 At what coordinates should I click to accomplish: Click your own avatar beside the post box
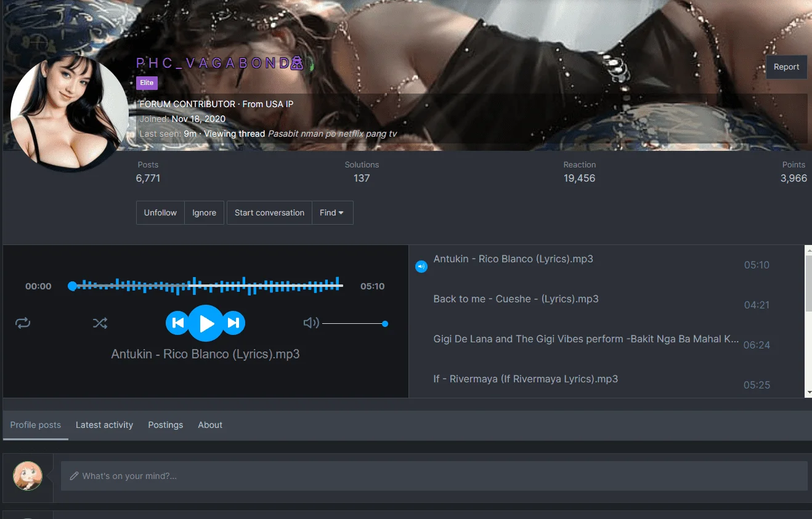coord(28,476)
